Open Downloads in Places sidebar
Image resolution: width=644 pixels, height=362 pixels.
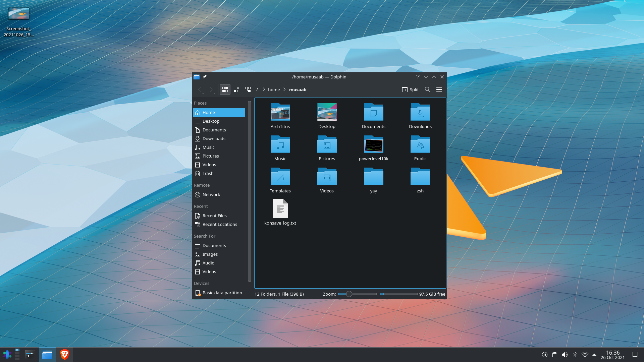coord(219,138)
